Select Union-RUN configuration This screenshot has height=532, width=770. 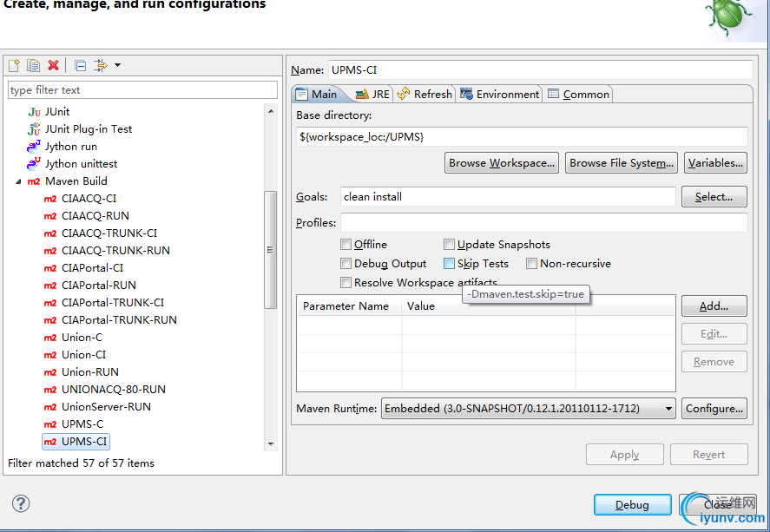(x=81, y=372)
